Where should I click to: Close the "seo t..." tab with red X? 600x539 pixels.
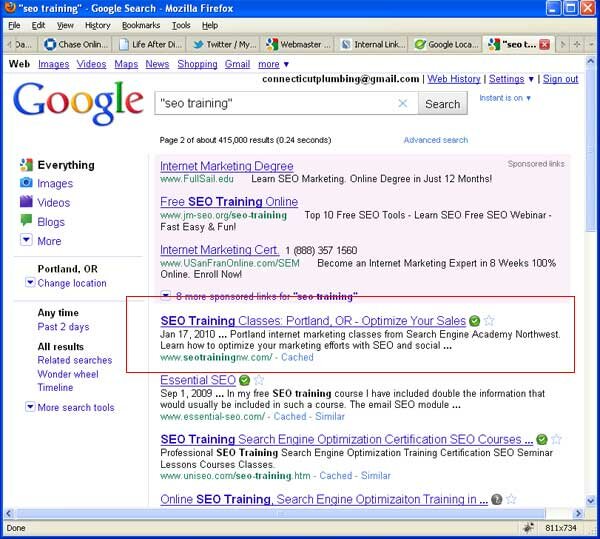(544, 44)
